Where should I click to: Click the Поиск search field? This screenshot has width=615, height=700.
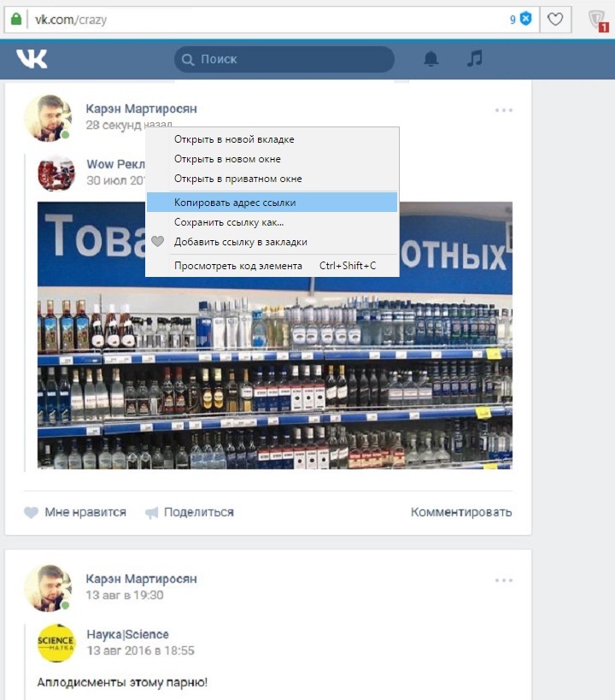[284, 59]
